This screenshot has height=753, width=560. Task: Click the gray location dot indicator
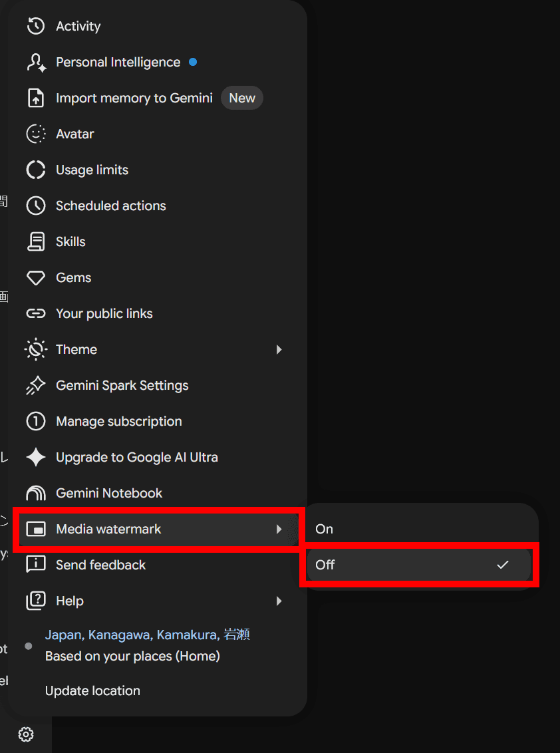(29, 646)
